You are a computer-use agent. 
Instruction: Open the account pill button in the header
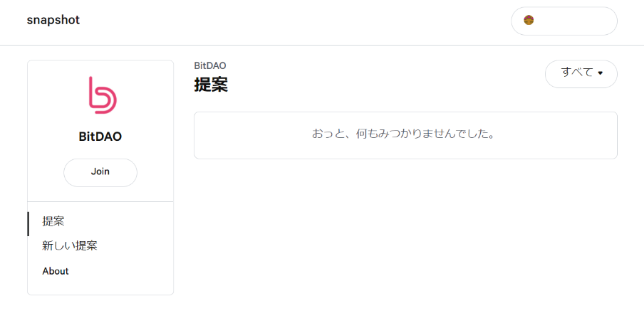(564, 21)
